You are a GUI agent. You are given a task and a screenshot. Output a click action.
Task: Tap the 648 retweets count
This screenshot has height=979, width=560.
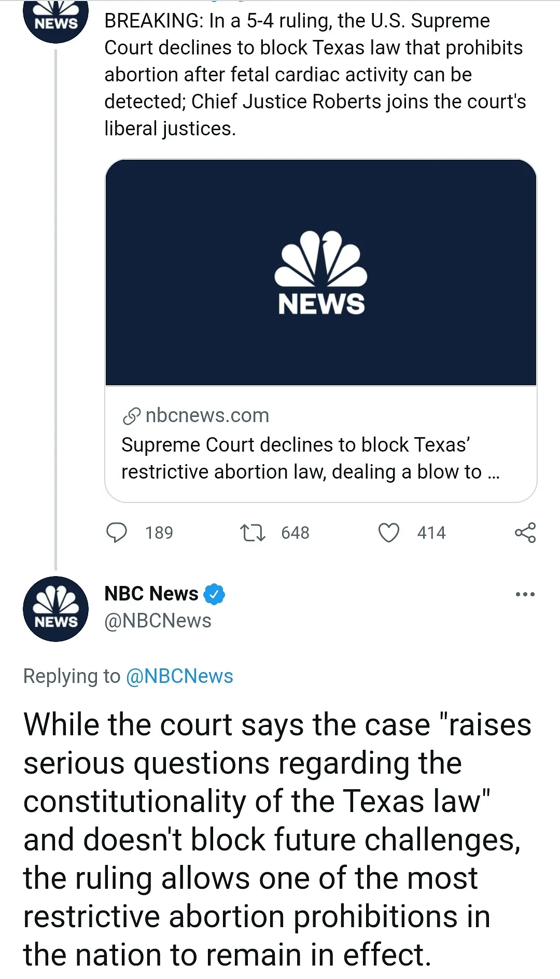click(295, 533)
